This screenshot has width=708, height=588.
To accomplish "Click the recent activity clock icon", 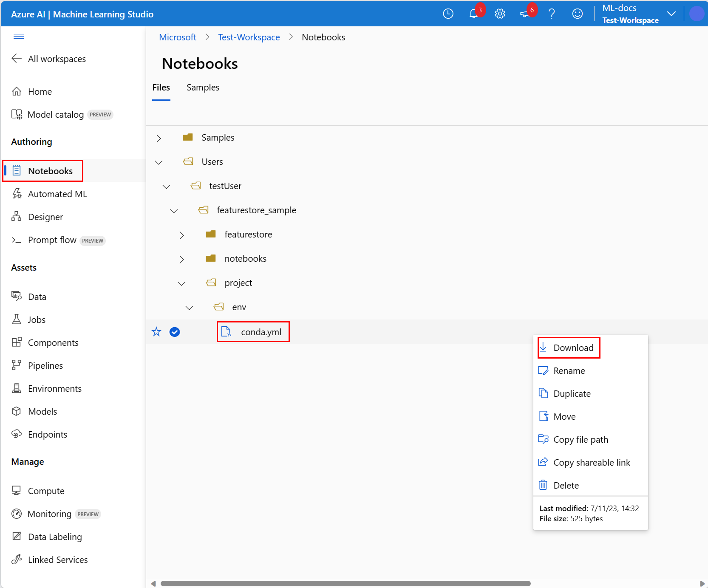I will [x=448, y=14].
